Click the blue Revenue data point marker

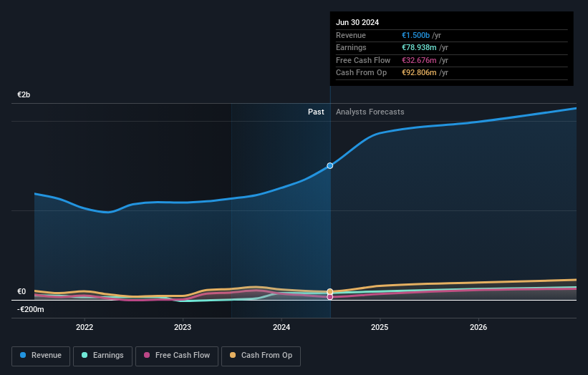(x=330, y=165)
